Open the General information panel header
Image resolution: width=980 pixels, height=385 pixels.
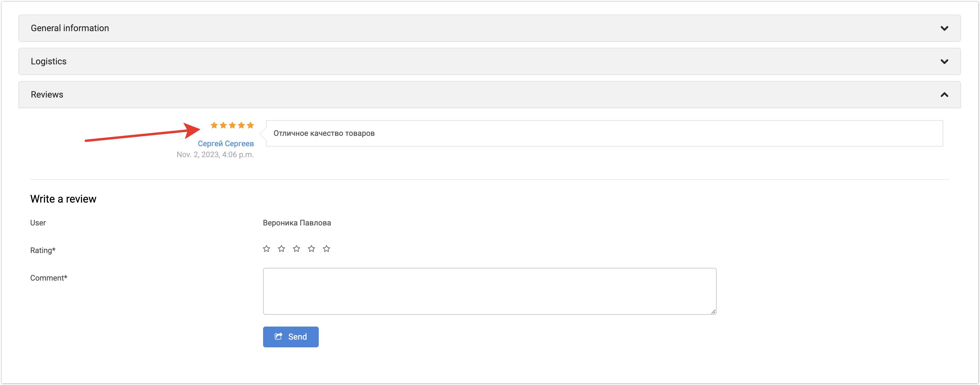click(x=70, y=28)
